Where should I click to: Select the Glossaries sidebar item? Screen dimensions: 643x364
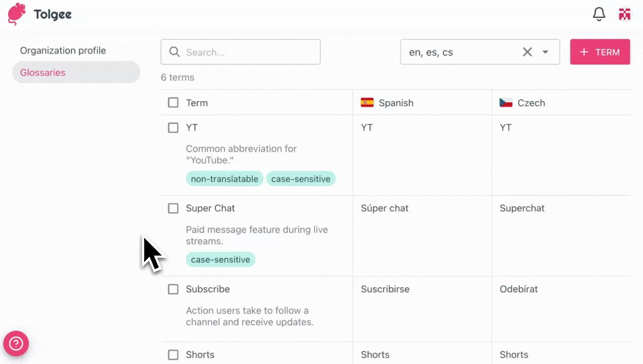coord(43,72)
